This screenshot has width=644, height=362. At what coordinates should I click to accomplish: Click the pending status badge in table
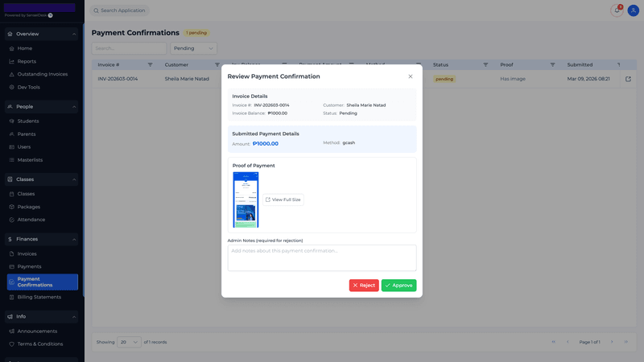click(x=444, y=79)
